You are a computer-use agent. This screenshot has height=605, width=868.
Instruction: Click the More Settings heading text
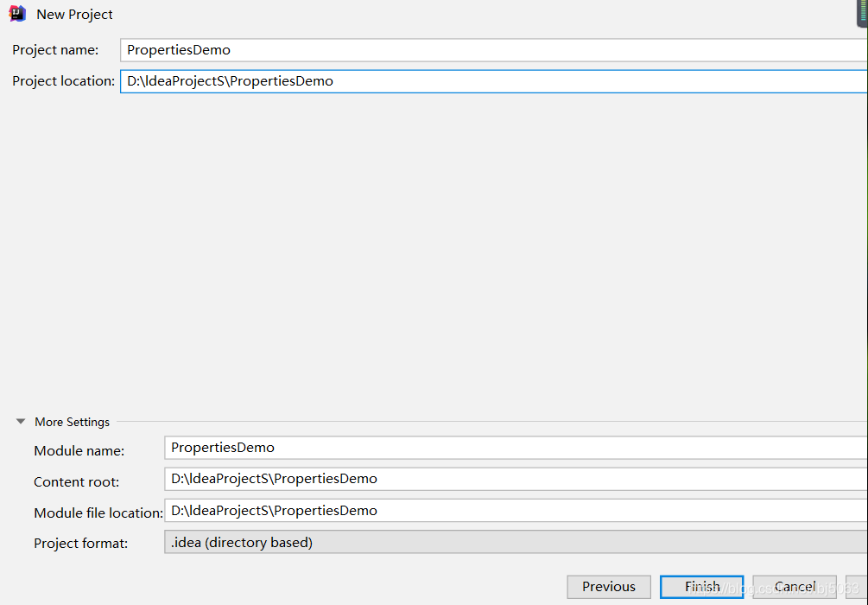(x=72, y=422)
